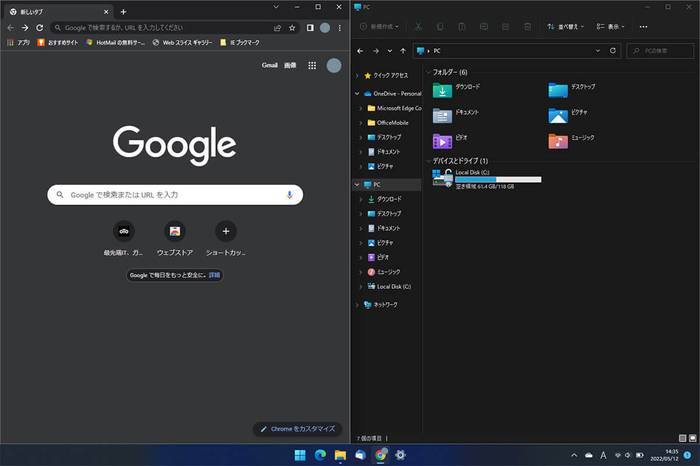The height and width of the screenshot is (466, 700).
Task: Select the Local Disk (C:) drive
Action: point(487,179)
